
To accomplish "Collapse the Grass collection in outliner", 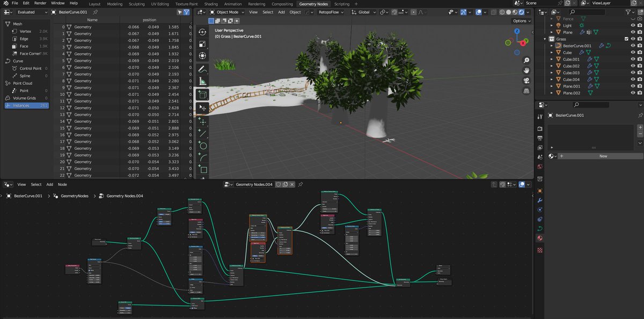I will pyautogui.click(x=545, y=39).
